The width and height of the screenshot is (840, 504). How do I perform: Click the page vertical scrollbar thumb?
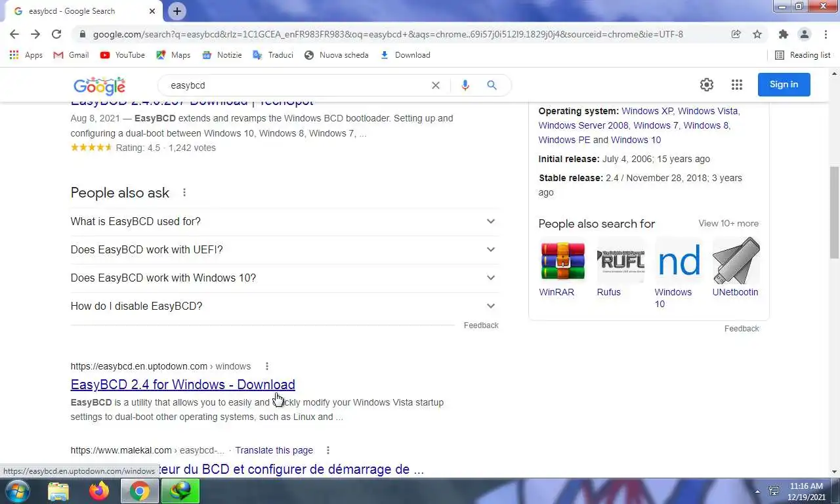[x=834, y=213]
